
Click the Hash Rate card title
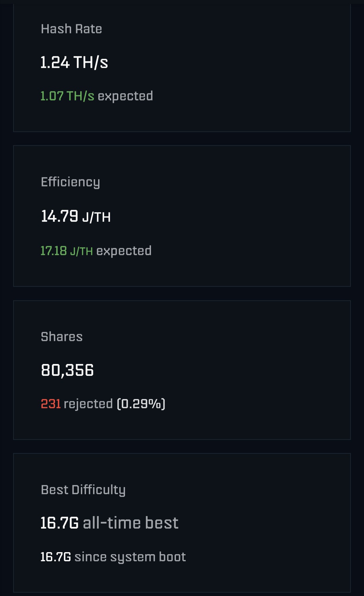[x=71, y=29]
